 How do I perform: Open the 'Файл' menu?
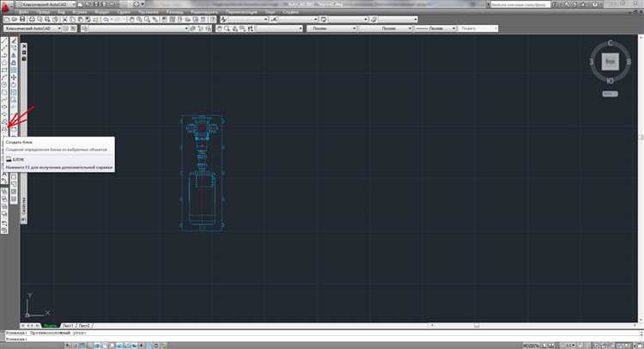pos(25,11)
